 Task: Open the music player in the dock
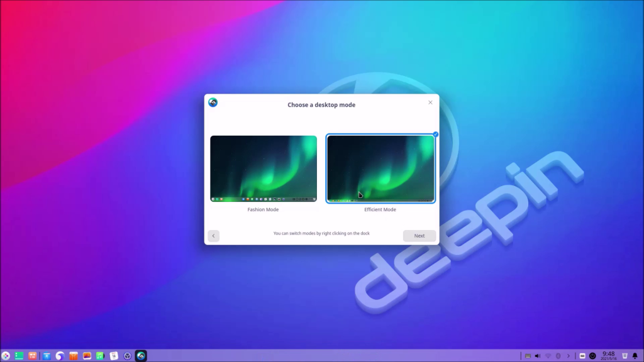[101, 356]
